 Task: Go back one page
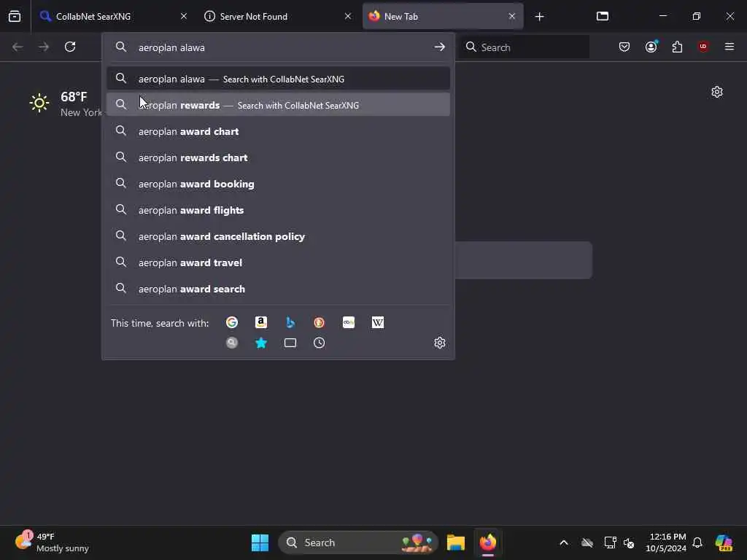[x=18, y=47]
